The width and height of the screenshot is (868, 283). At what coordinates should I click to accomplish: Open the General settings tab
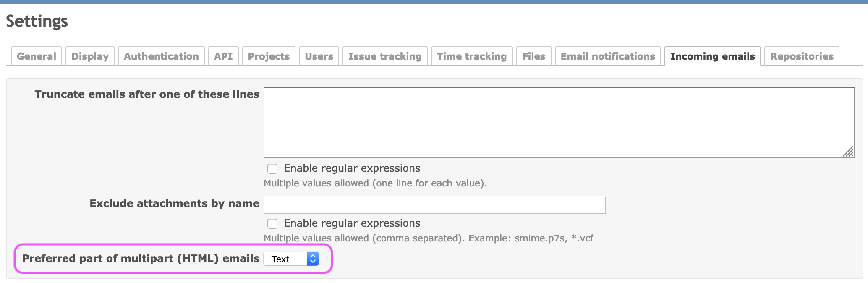tap(37, 56)
